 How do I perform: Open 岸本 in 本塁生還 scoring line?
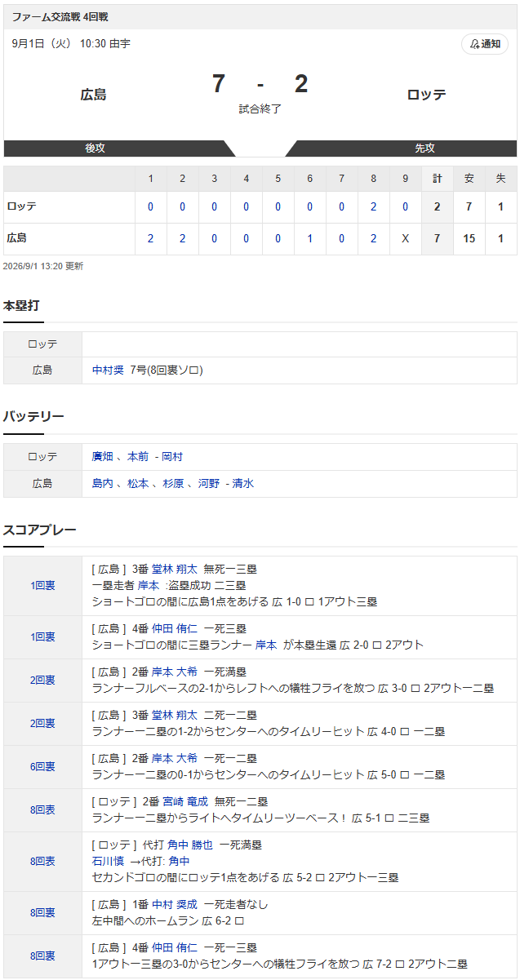click(266, 645)
